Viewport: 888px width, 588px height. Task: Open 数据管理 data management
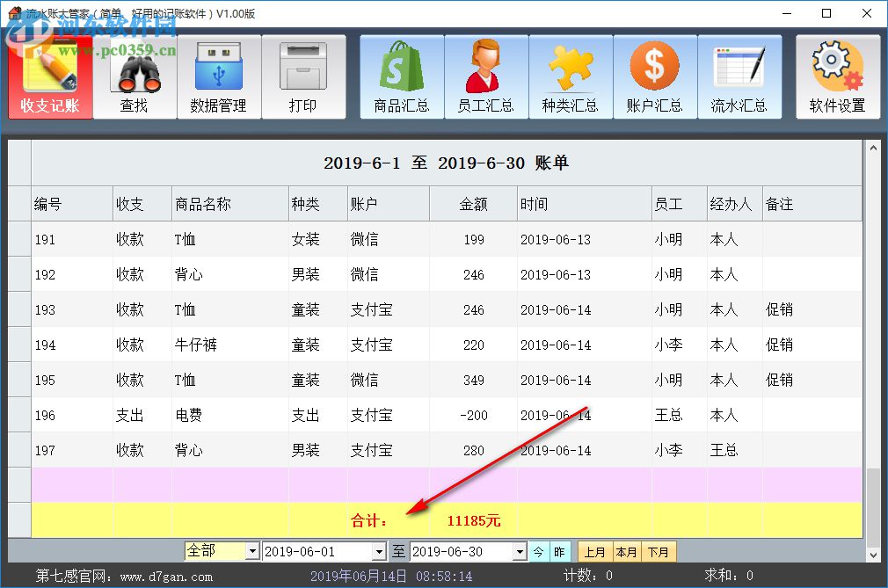219,77
